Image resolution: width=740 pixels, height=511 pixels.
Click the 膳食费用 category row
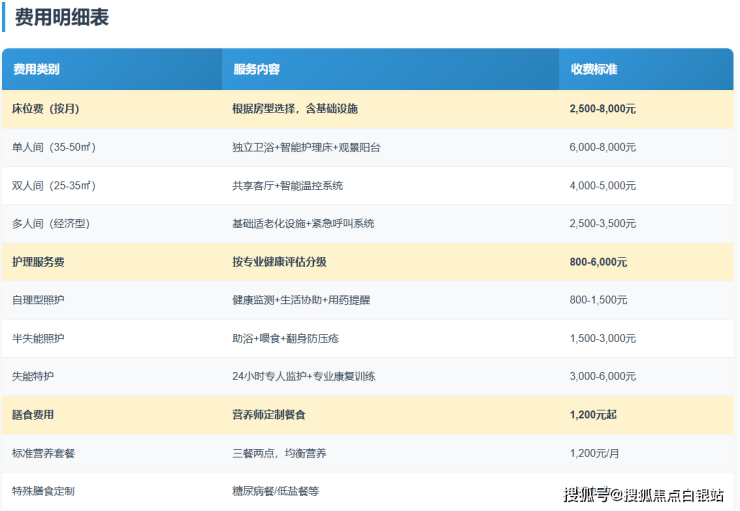pyautogui.click(x=33, y=415)
